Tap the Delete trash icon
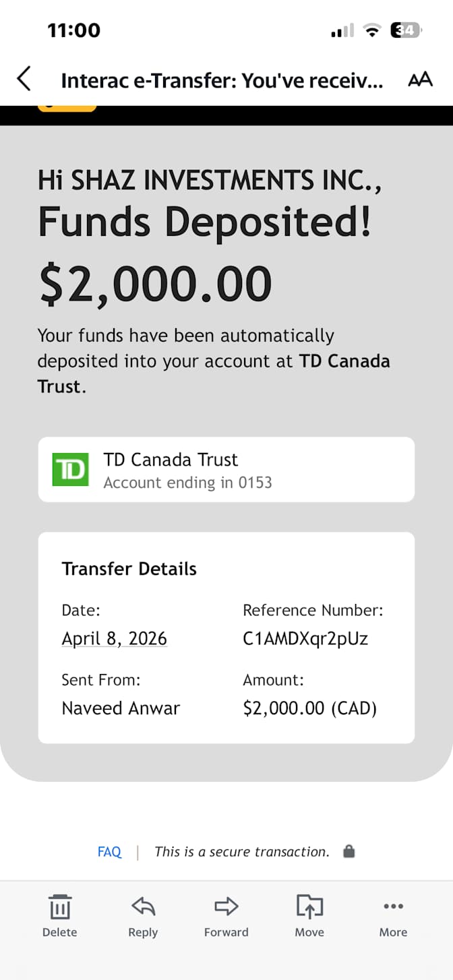The width and height of the screenshot is (453, 980). coord(60,907)
